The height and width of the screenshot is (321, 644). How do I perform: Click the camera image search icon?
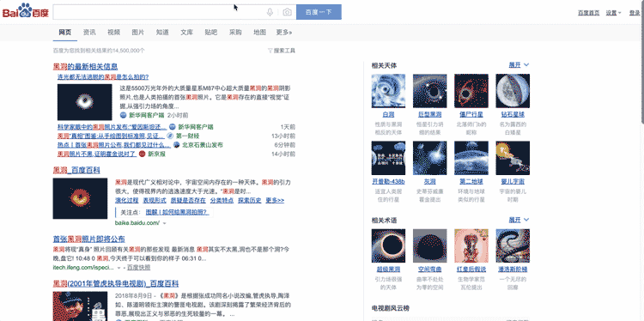tap(287, 12)
